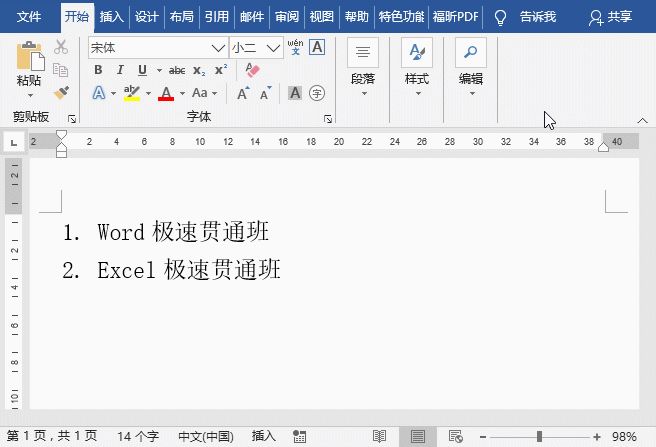This screenshot has height=447, width=656.
Task: Toggle strikethrough abc formatting
Action: pos(177,70)
